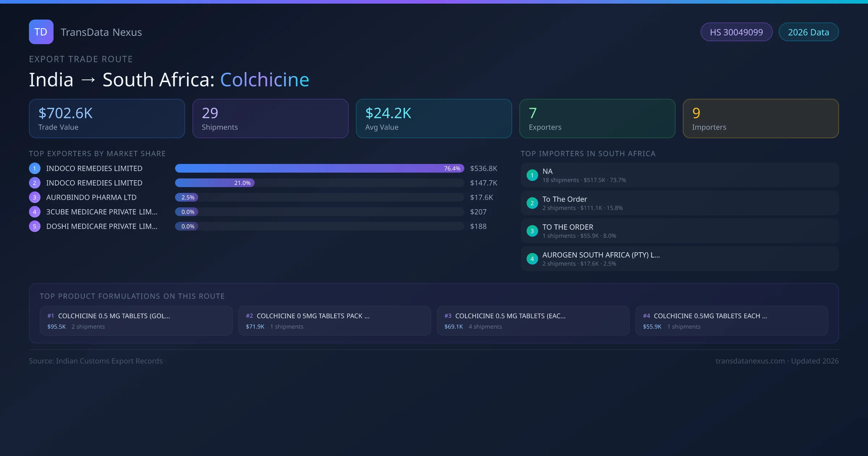Click the rank 3 Aurobindo exporter badge
Screen dimensions: 868x456
[x=34, y=197]
